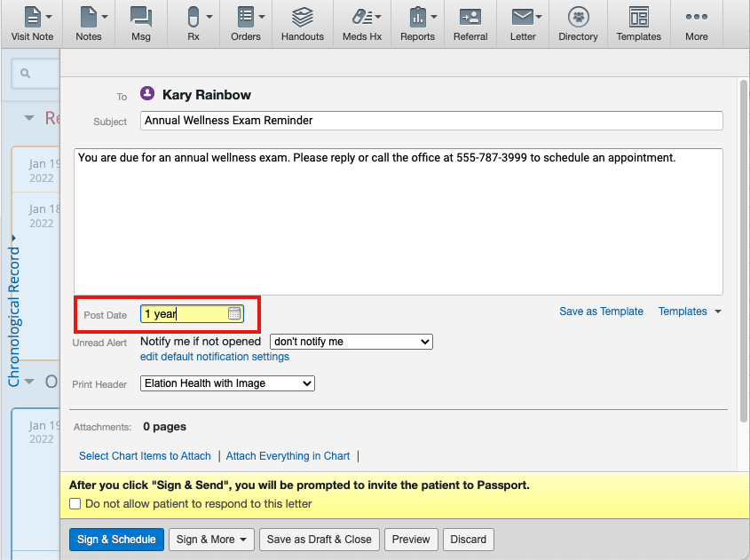The width and height of the screenshot is (750, 560).
Task: Check Do not allow patient to respond
Action: pos(75,503)
